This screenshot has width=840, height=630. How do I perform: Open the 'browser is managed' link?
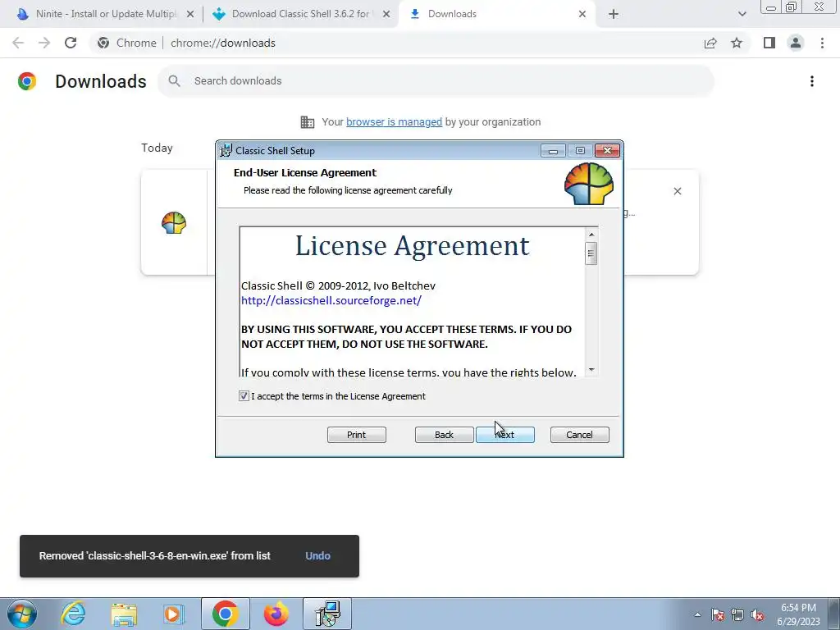coord(394,121)
